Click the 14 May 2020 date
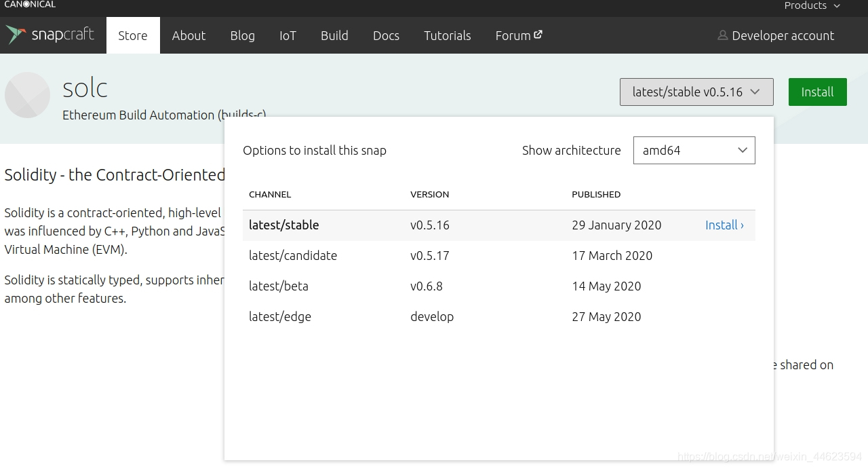Screen dimensions: 868x469 point(606,286)
